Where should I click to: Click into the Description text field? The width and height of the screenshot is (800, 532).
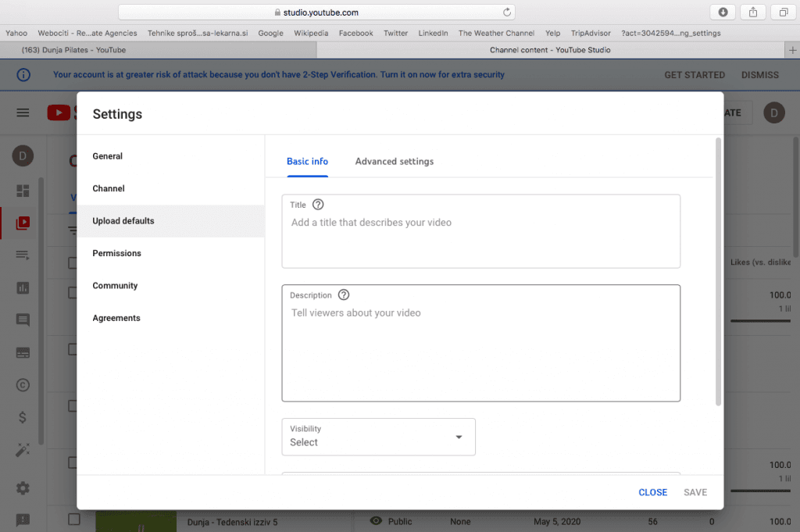pos(480,352)
